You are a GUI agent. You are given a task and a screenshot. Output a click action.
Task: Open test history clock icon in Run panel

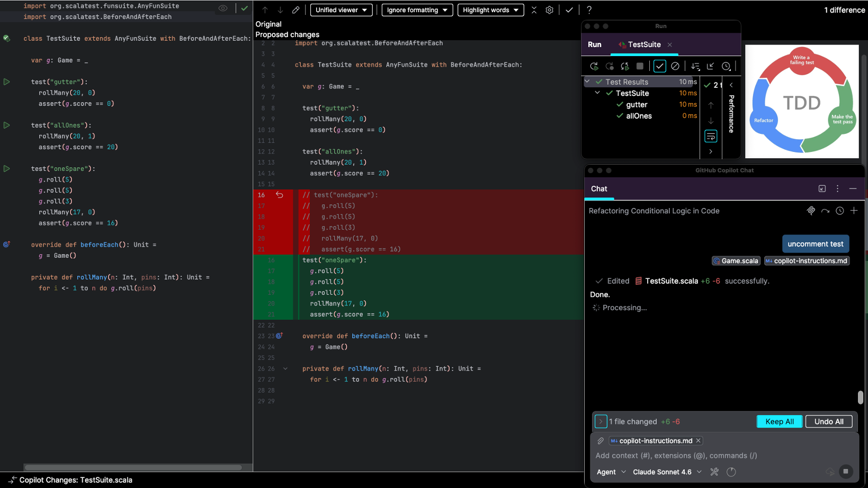(x=726, y=66)
